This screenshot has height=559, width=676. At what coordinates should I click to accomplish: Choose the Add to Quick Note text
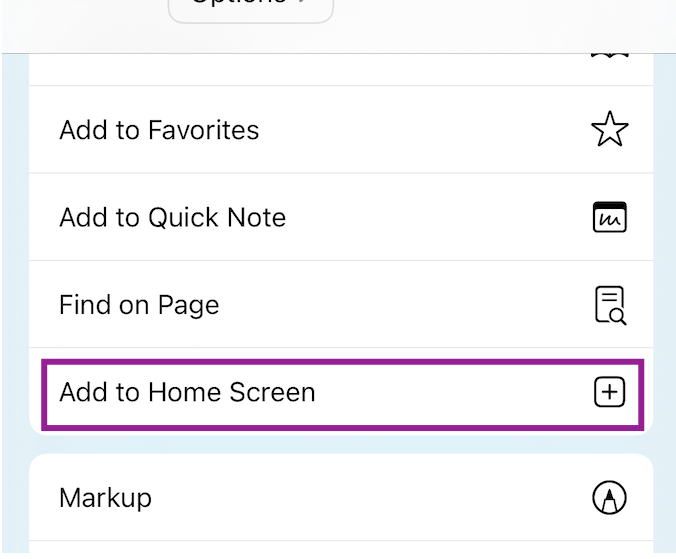(172, 217)
